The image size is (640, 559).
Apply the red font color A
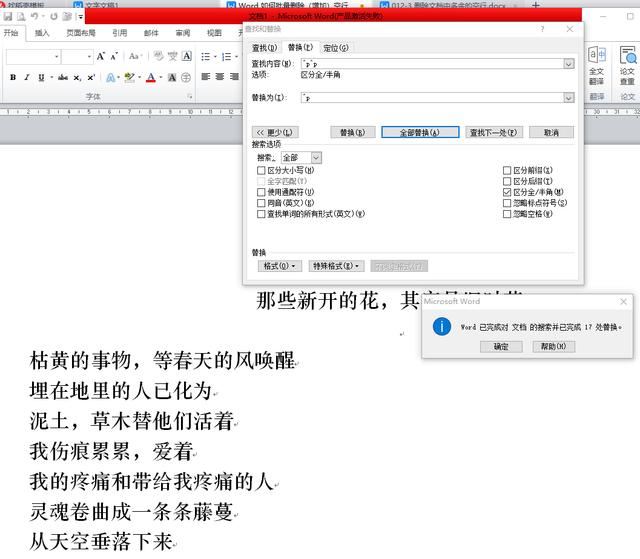151,77
